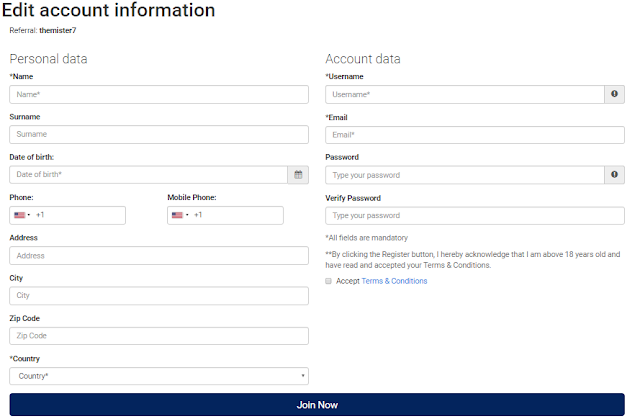This screenshot has width=640, height=419.
Task: Focus the Address input box
Action: tap(159, 255)
